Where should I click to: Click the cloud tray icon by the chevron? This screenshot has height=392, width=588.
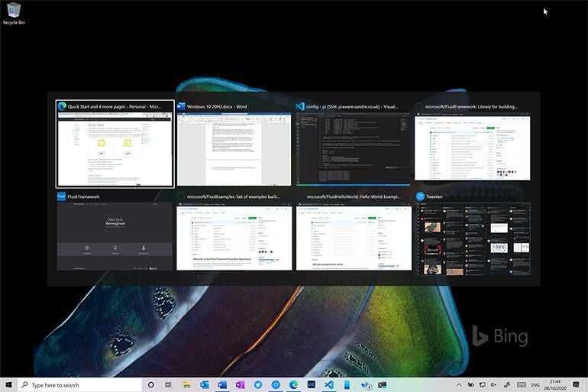470,385
